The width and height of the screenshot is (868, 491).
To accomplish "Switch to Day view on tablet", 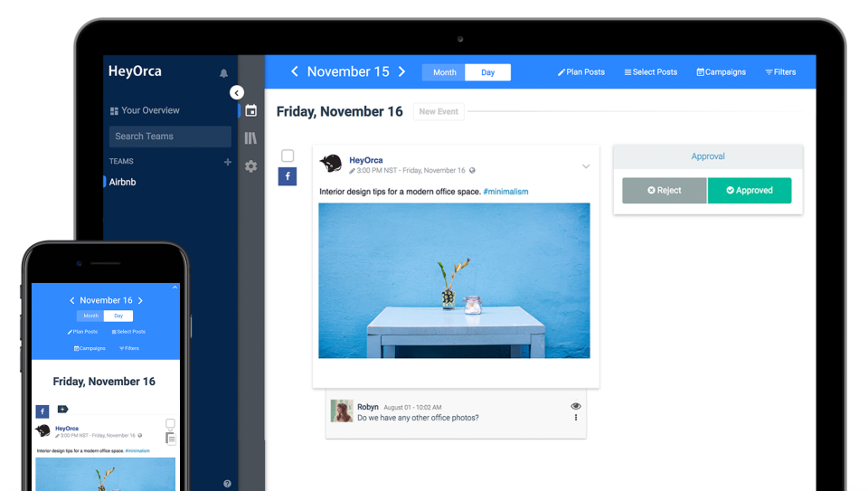I will coord(487,72).
